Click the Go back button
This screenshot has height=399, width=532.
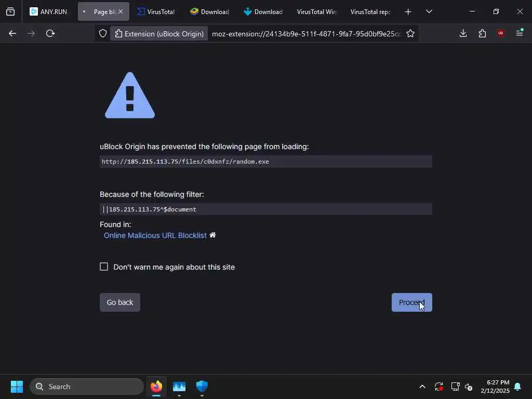tap(120, 302)
